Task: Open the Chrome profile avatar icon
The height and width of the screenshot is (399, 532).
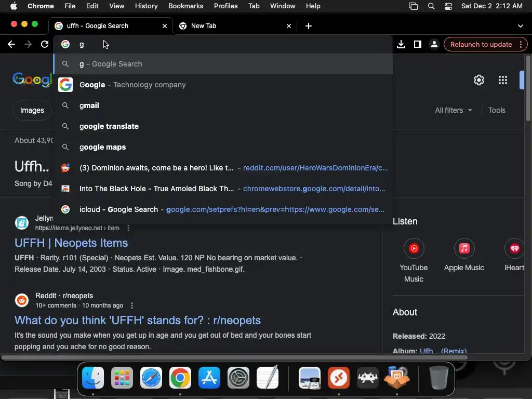Action: click(x=434, y=45)
